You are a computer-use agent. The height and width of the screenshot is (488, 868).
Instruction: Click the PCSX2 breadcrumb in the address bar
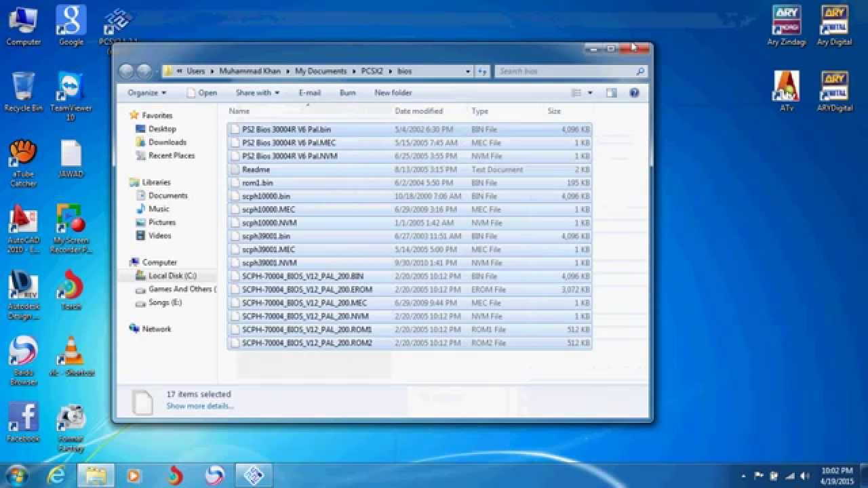tap(372, 71)
